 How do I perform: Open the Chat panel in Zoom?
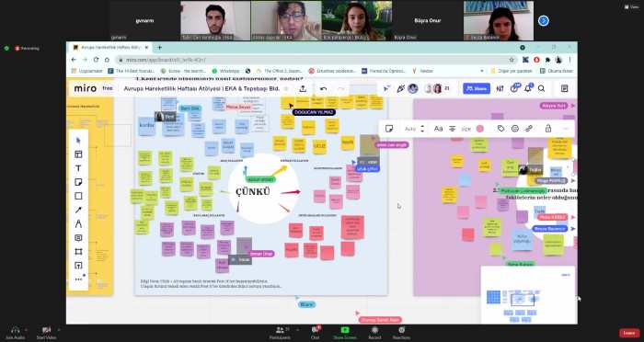coord(315,333)
